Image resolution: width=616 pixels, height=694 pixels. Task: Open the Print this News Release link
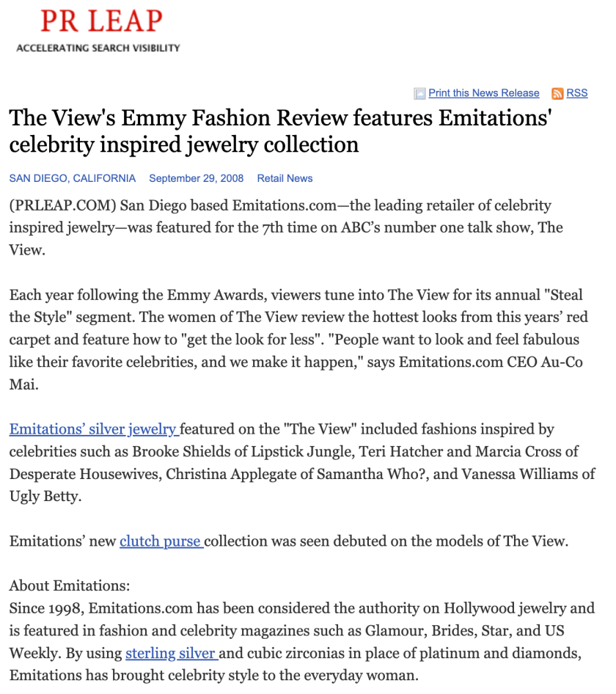[483, 93]
